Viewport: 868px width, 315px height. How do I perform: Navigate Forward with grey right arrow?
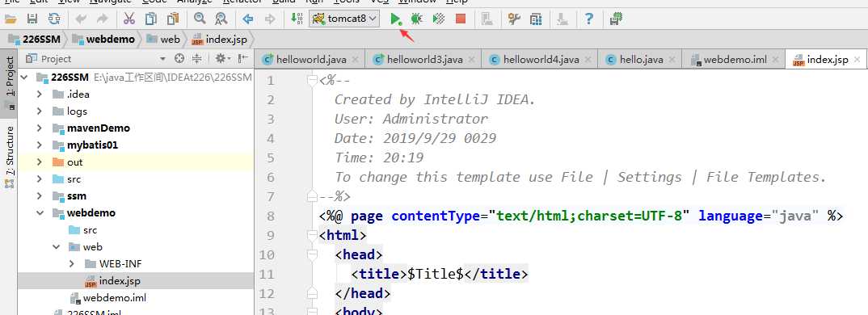[270, 19]
